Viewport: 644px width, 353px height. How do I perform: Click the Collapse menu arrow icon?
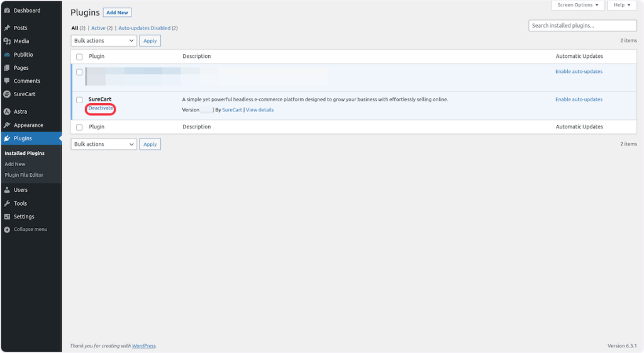click(x=7, y=230)
